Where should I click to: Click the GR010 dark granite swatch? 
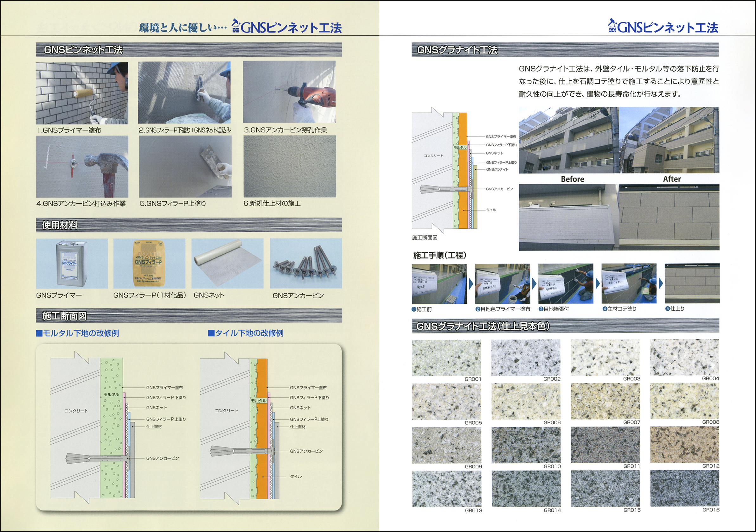pyautogui.click(x=526, y=445)
